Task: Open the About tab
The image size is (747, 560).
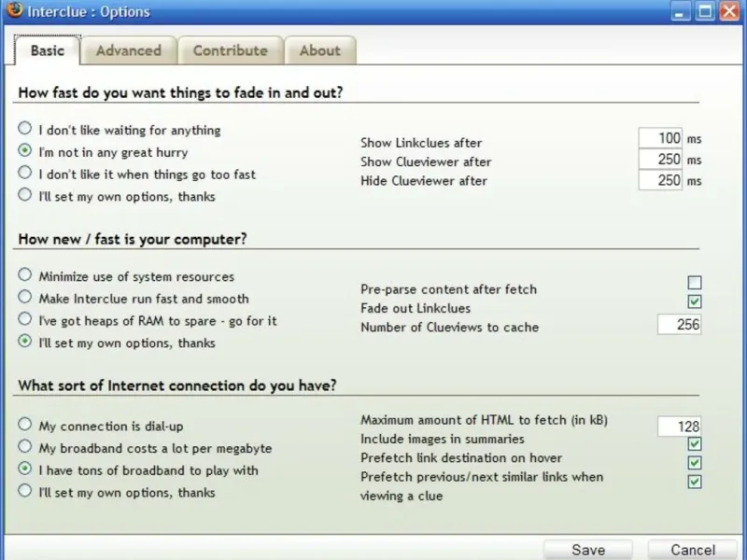Action: (320, 50)
